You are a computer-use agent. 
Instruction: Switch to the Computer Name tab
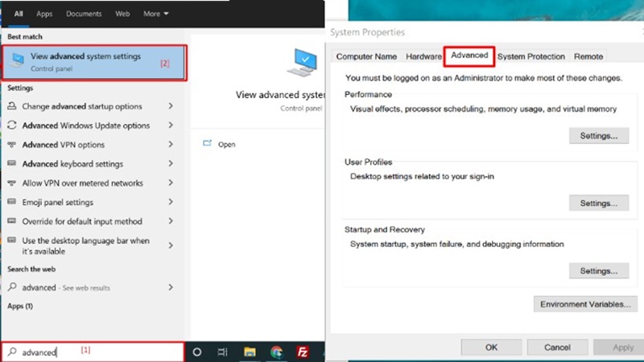click(x=366, y=56)
